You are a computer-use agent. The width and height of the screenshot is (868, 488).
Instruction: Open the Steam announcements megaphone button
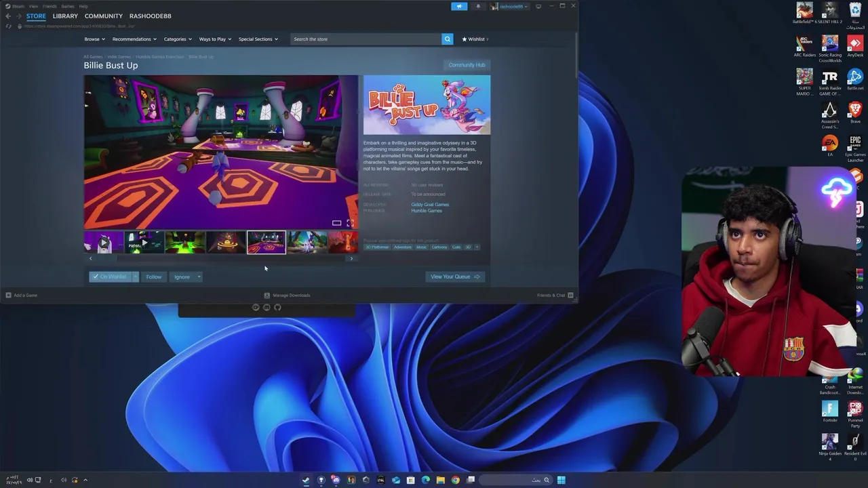(459, 6)
